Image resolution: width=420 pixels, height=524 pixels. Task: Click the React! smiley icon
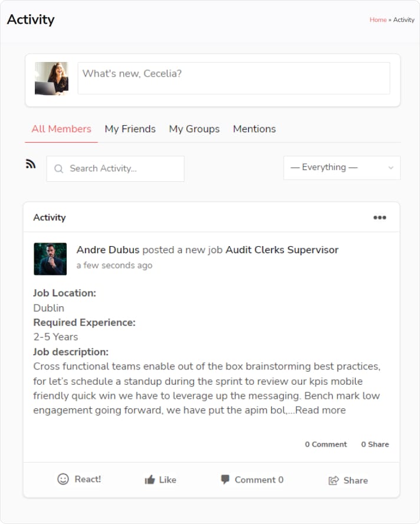coord(63,479)
